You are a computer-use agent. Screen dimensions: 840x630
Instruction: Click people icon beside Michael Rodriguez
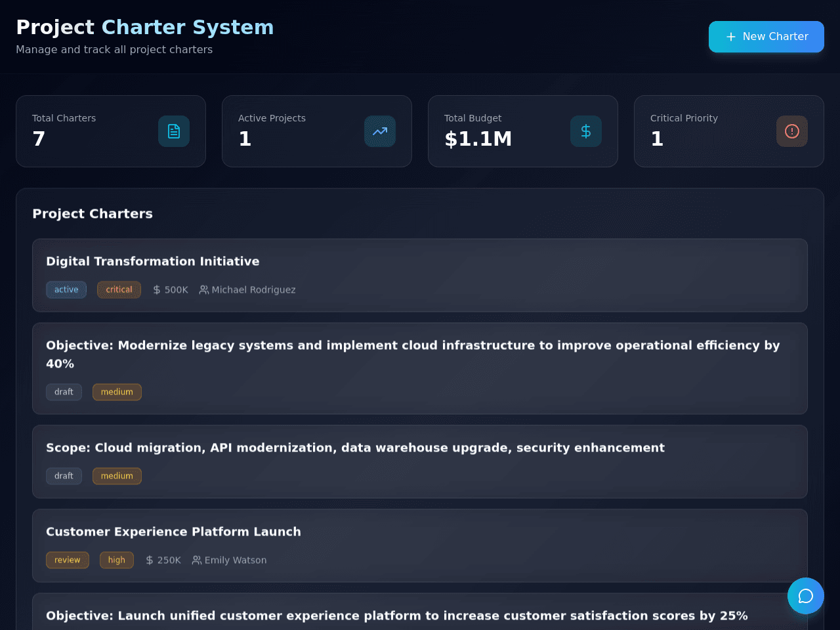[204, 290]
